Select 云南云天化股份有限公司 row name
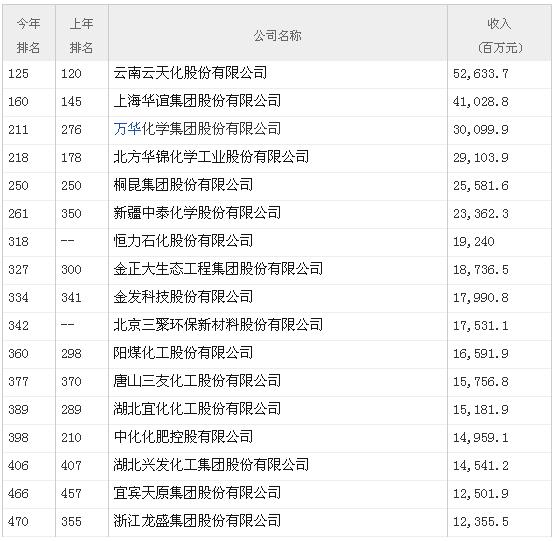 [190, 73]
